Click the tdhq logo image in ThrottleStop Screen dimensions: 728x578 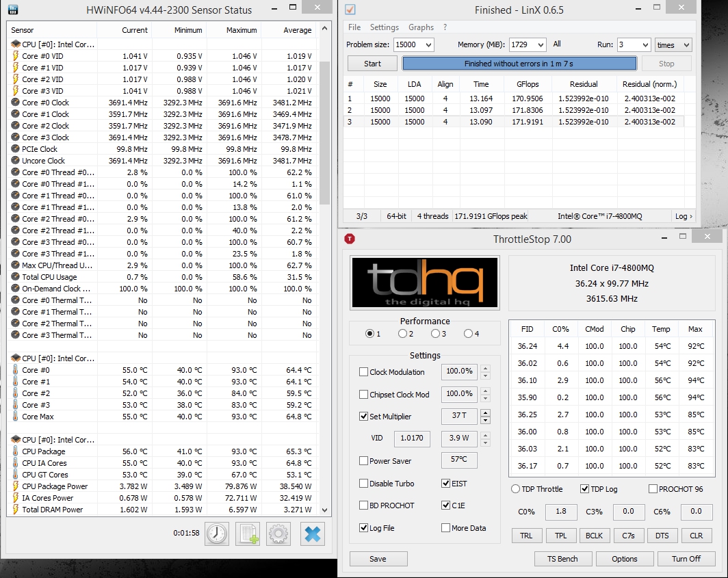coord(425,283)
